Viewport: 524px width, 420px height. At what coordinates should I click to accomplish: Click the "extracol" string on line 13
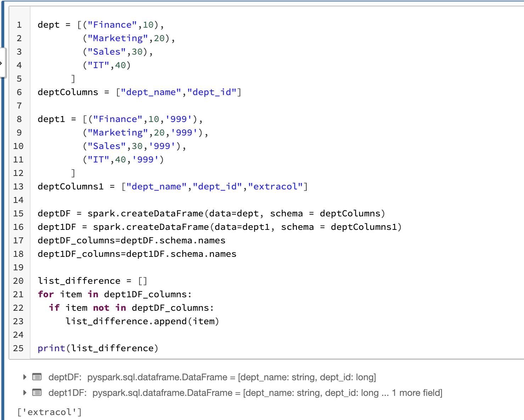(x=275, y=186)
